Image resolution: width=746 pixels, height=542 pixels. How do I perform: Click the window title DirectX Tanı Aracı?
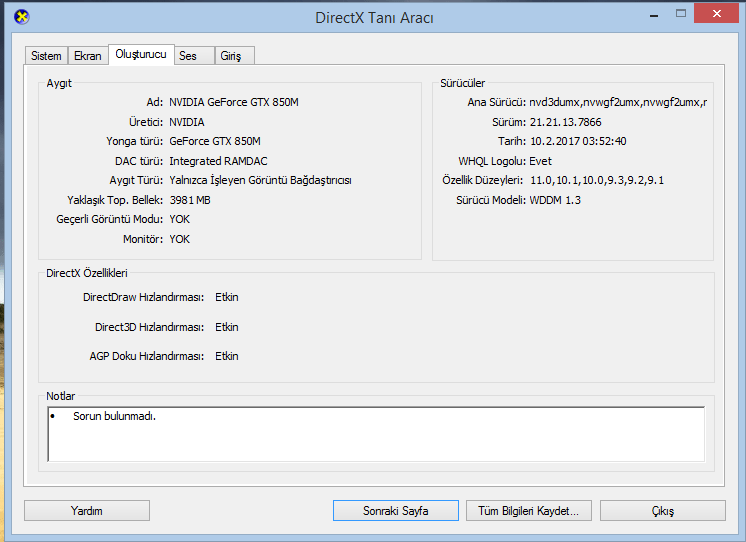[374, 18]
